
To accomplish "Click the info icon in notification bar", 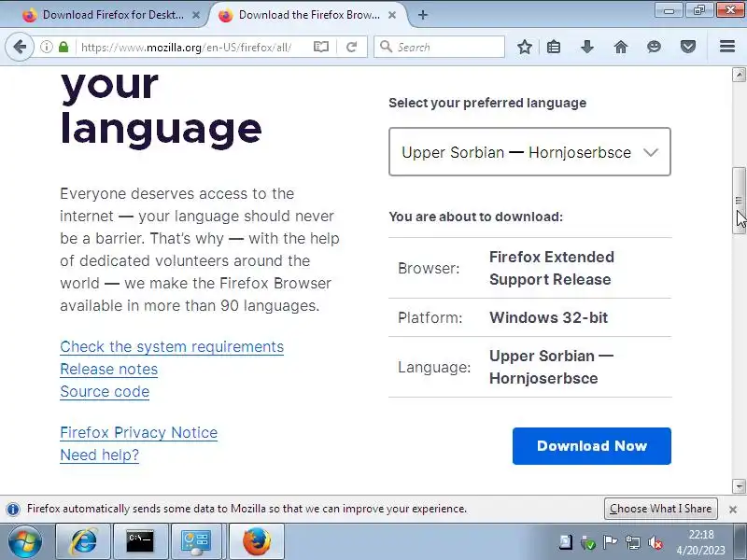I will (x=13, y=509).
